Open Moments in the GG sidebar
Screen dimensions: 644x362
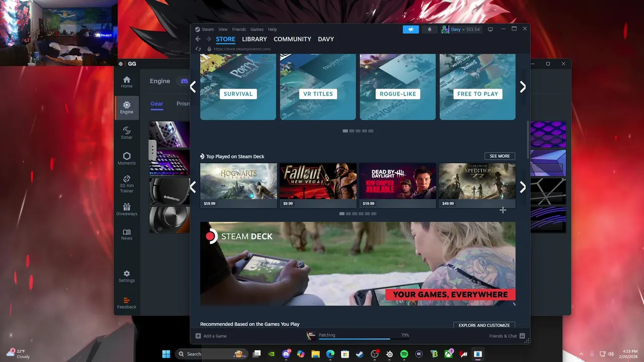pyautogui.click(x=127, y=159)
